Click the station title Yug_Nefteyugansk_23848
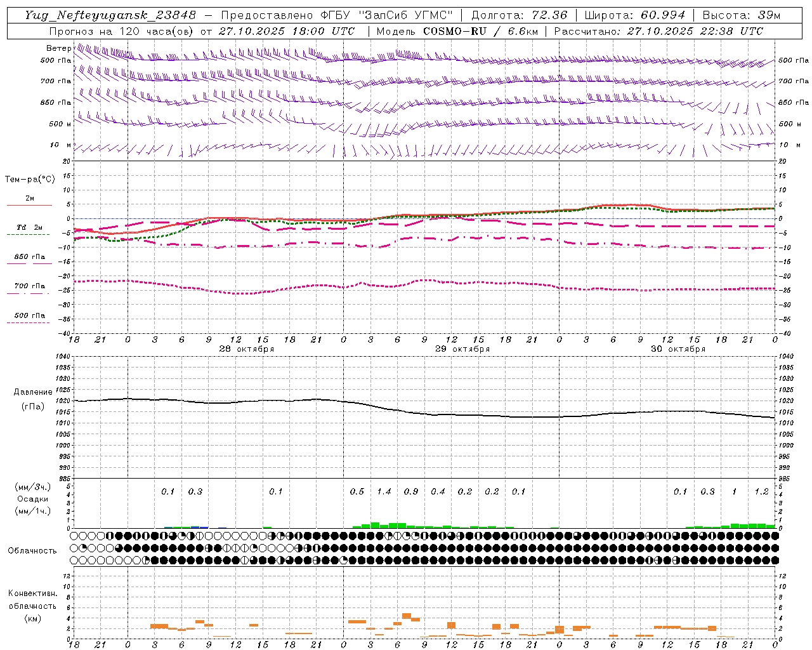Viewport: 812px width, 650px height. tap(110, 15)
